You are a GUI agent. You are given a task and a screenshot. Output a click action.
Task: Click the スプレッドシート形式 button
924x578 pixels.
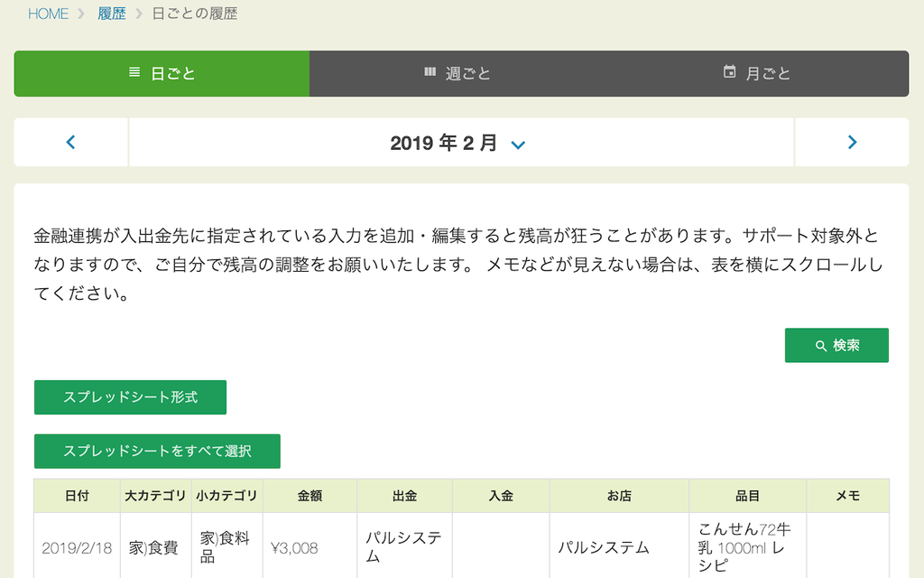click(x=130, y=397)
